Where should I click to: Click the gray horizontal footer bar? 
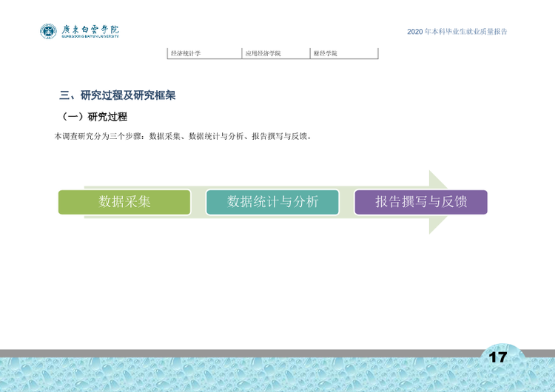coord(240,353)
